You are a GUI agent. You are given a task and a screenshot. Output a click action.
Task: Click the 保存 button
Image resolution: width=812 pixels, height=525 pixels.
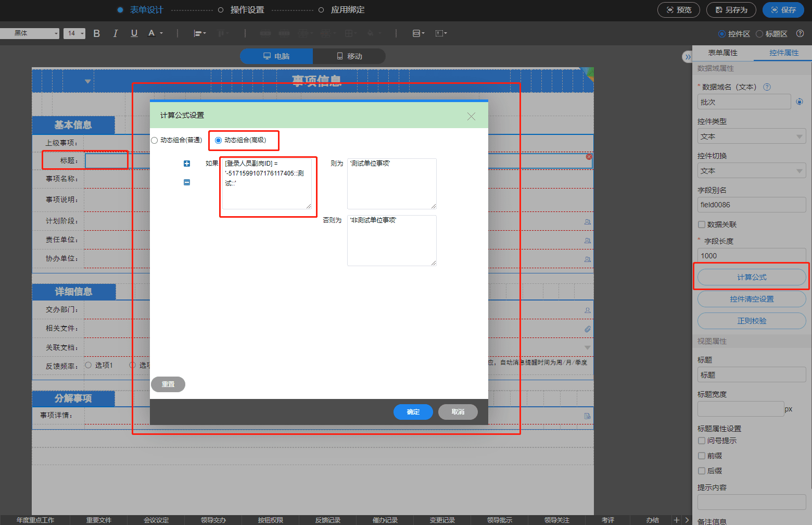(x=783, y=10)
